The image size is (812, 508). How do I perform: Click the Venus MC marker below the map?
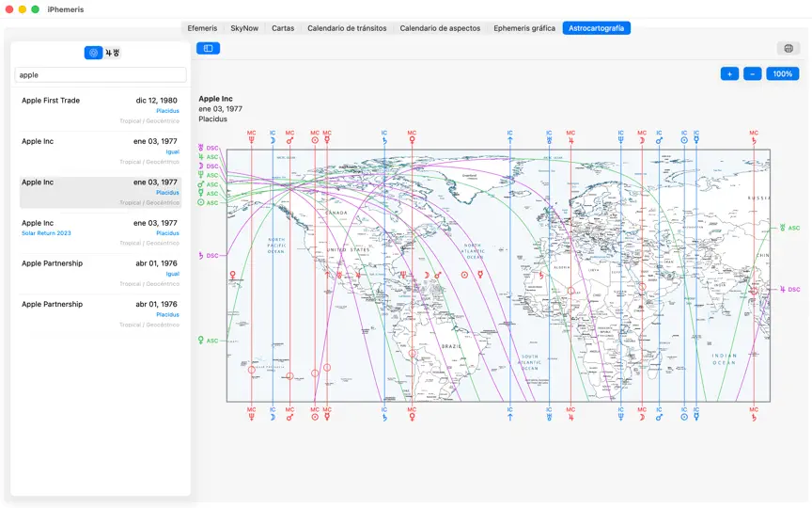point(412,413)
